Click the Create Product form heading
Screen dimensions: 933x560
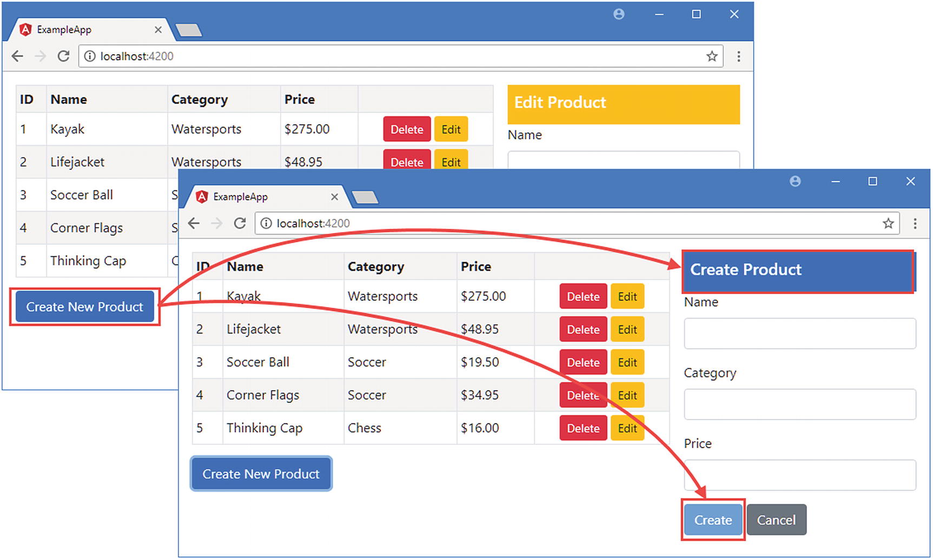tap(746, 270)
